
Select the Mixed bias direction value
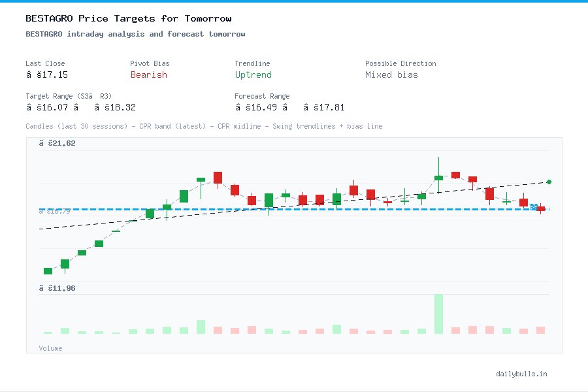point(391,74)
